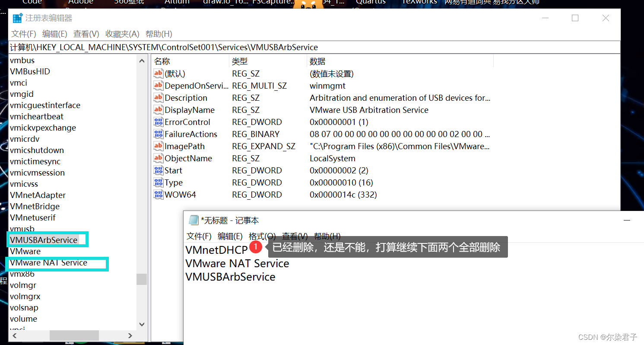Open the 文件(F) menu in Registry Editor
644x345 pixels.
[24, 34]
